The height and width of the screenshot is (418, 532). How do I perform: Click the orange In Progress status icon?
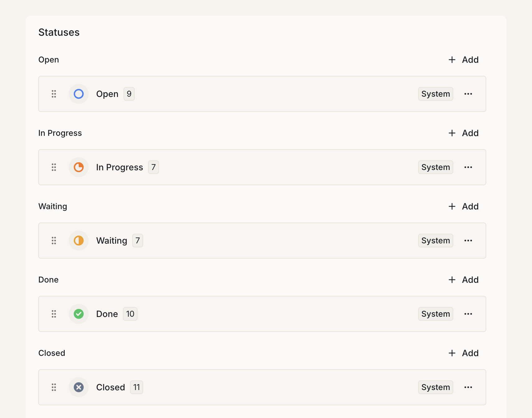tap(79, 167)
